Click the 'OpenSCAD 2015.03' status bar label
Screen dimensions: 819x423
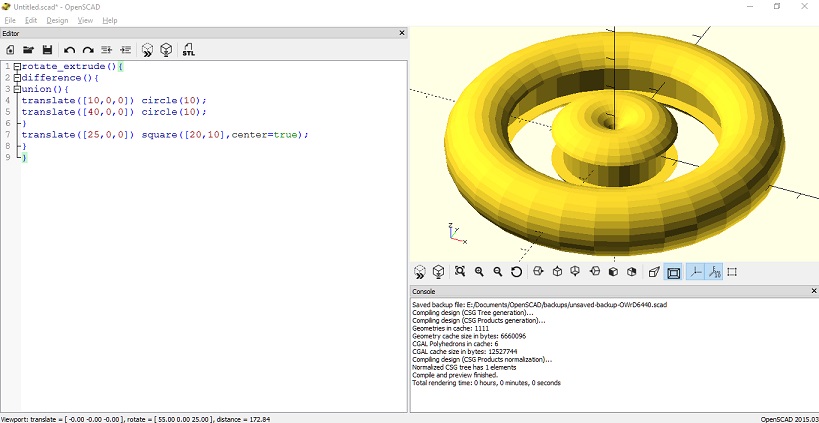click(789, 419)
